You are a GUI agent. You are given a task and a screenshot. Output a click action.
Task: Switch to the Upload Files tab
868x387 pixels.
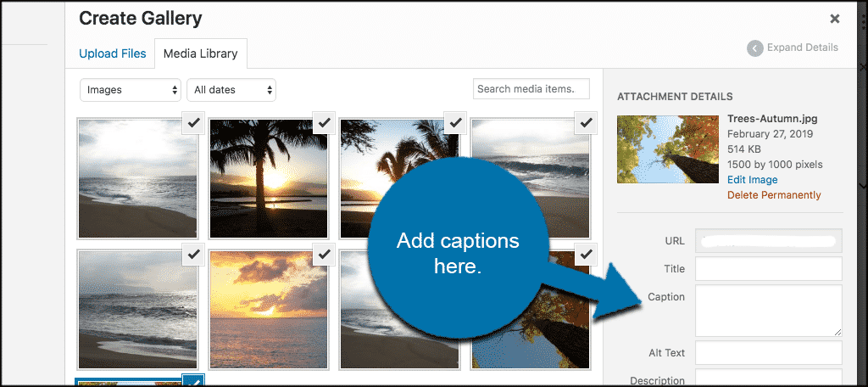[x=113, y=53]
